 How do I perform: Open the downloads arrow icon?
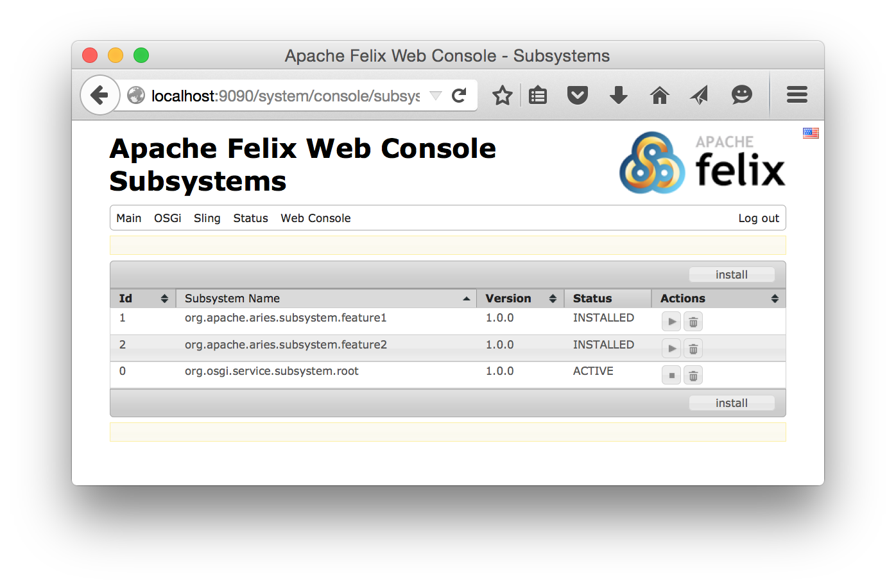point(619,96)
